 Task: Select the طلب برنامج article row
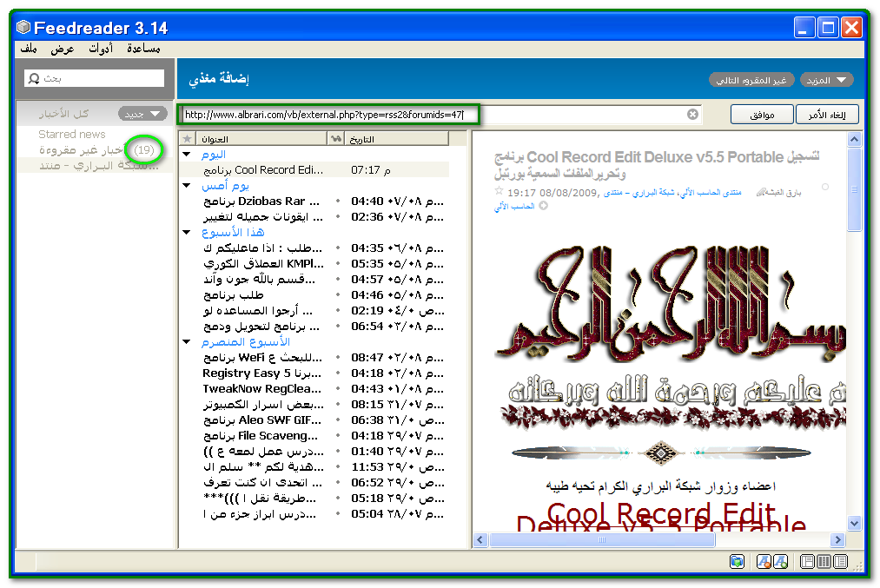(314, 295)
